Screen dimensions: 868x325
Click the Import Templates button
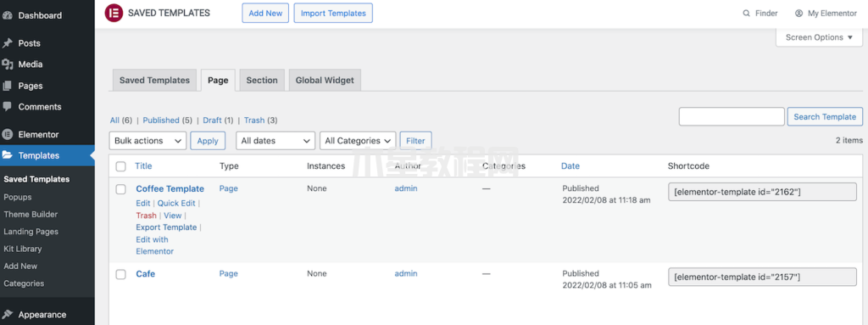click(x=333, y=14)
